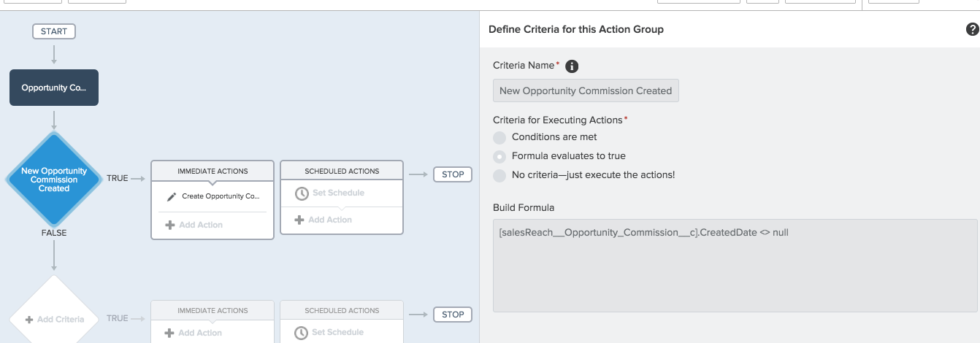
Task: Click the second STOP node
Action: click(x=453, y=315)
